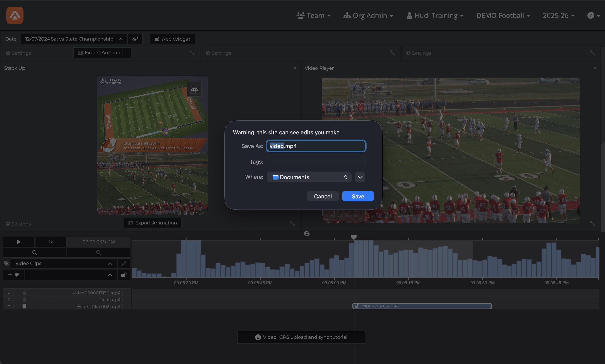This screenshot has width=605, height=364.
Task: Expand the date dropdown showing State Championship
Action: [x=74, y=39]
